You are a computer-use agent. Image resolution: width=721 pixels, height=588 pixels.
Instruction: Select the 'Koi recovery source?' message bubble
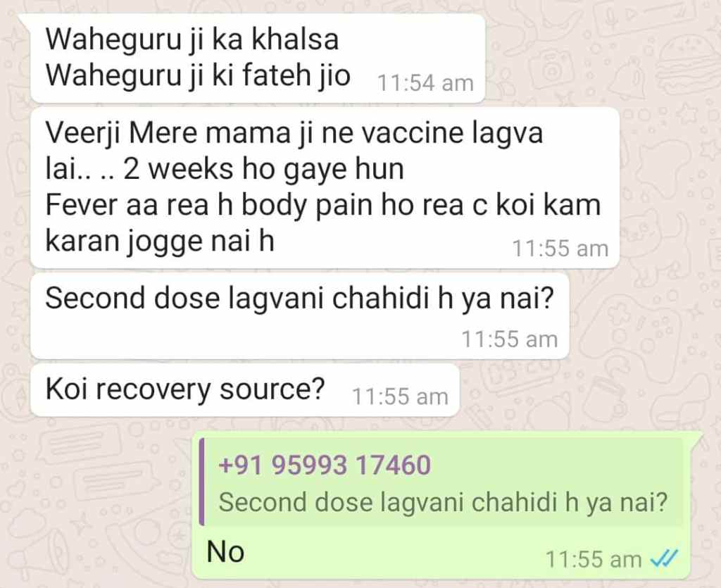(244, 390)
